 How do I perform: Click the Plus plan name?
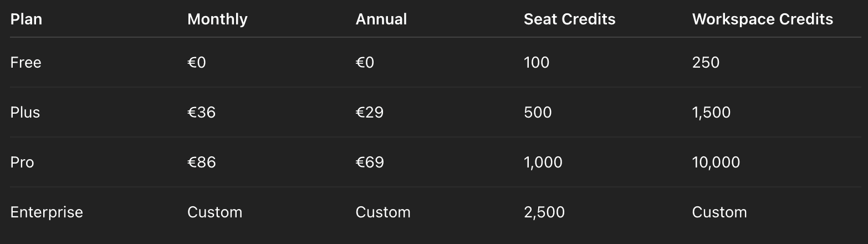(x=25, y=112)
